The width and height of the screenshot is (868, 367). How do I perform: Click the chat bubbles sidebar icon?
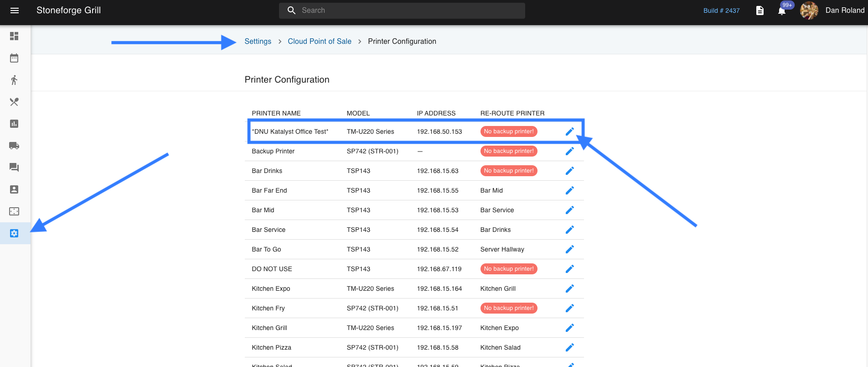[x=14, y=168]
